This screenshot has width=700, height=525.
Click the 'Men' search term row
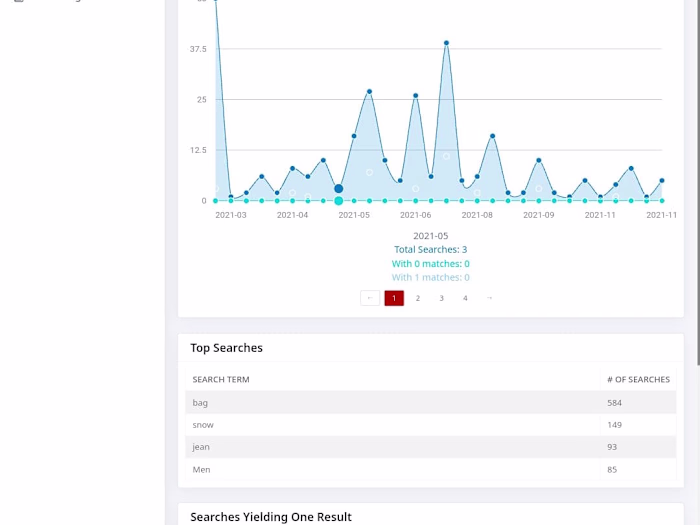point(431,469)
